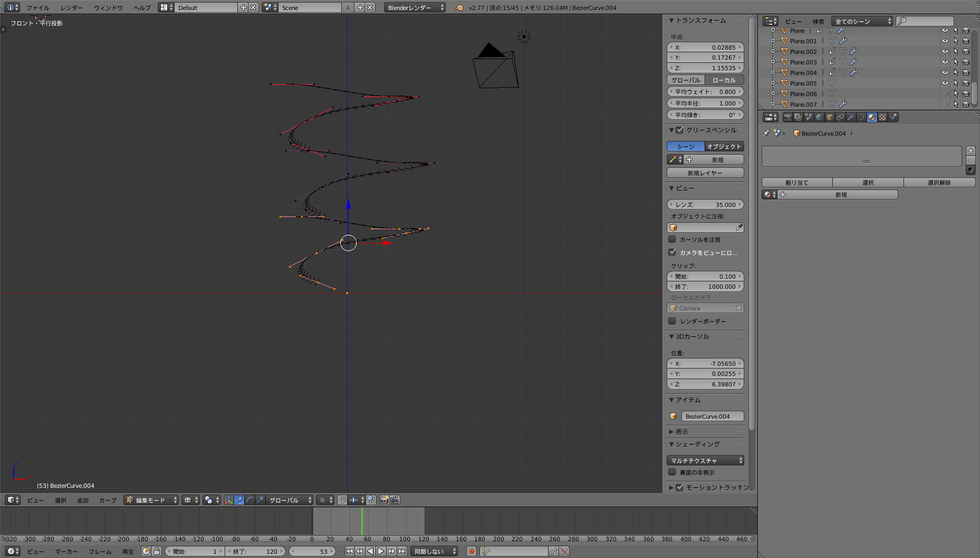Open the outliner All Scenes display dropdown
Screen dimensions: 980x558
tap(862, 21)
